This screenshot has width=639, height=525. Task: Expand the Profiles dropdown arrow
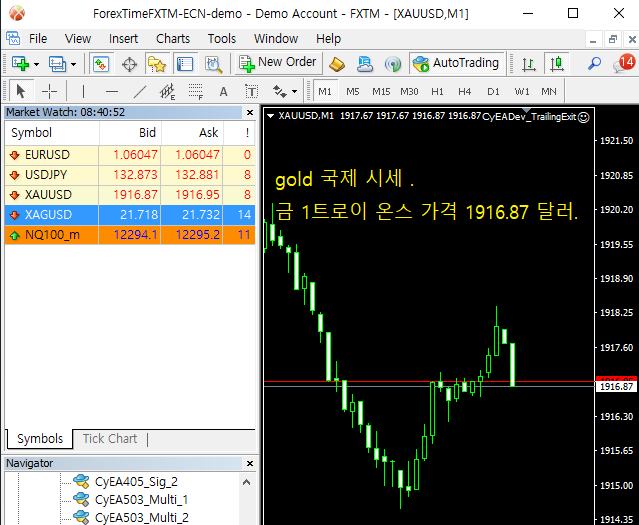pyautogui.click(x=73, y=64)
